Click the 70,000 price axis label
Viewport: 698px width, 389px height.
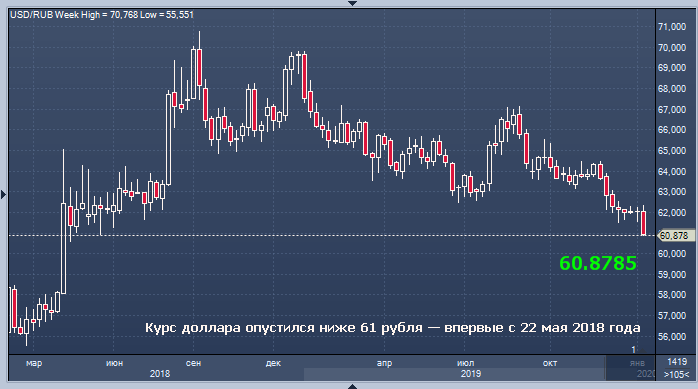[672, 48]
